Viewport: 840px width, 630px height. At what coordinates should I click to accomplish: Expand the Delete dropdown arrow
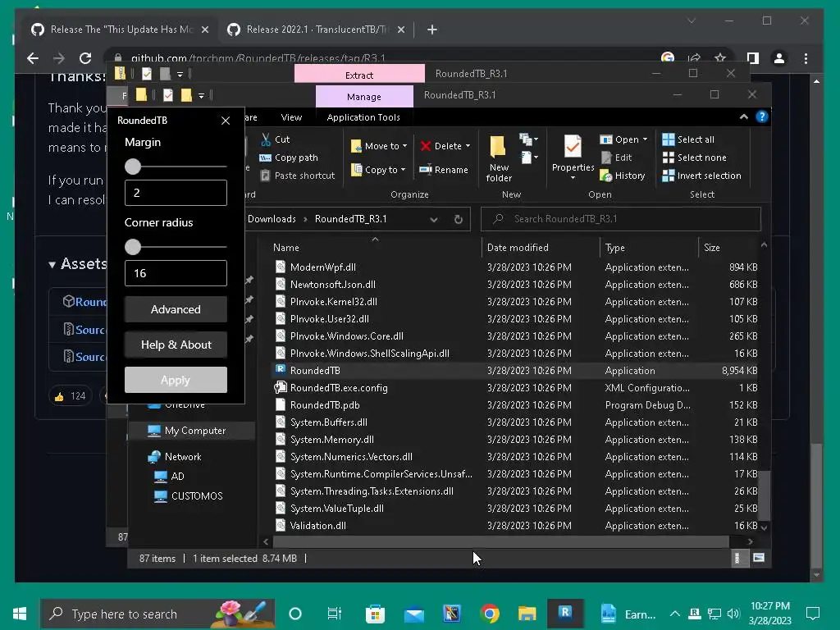(468, 146)
